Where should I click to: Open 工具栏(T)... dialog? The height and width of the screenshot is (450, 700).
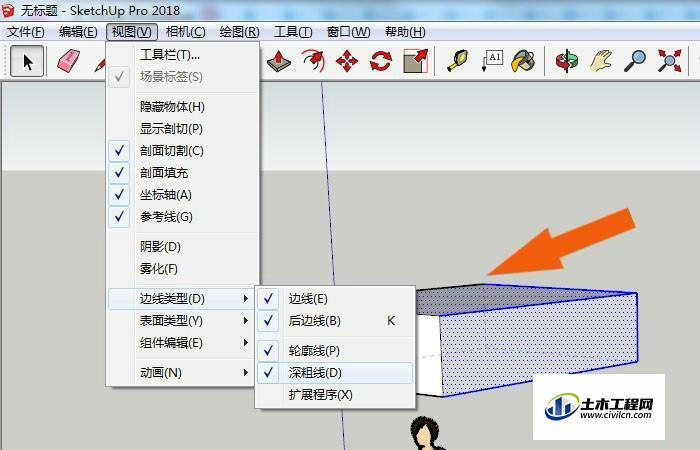[x=183, y=55]
